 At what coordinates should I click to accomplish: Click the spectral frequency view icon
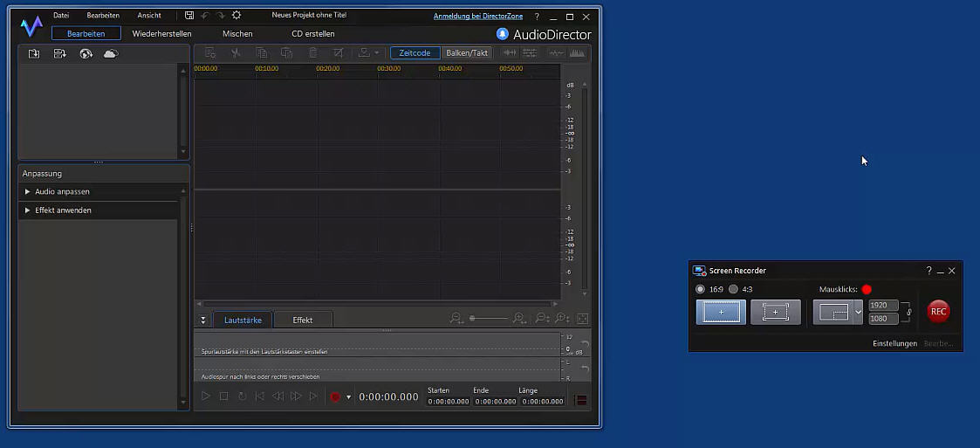[x=577, y=53]
